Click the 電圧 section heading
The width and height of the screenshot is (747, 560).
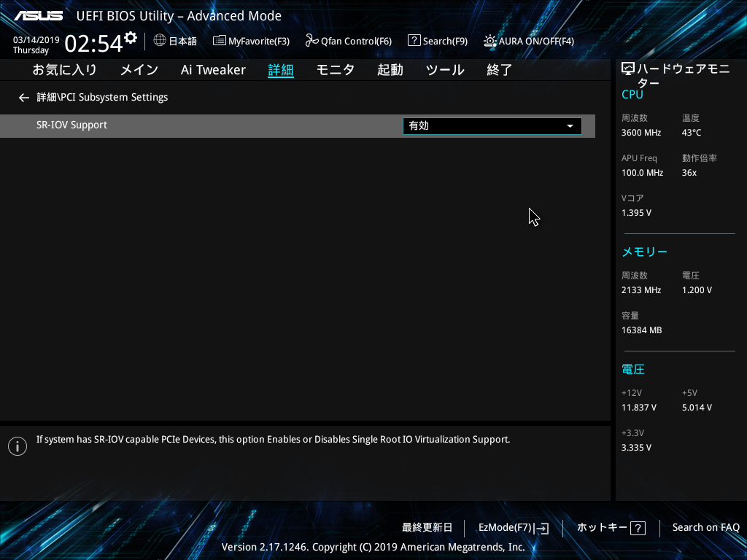(x=633, y=370)
